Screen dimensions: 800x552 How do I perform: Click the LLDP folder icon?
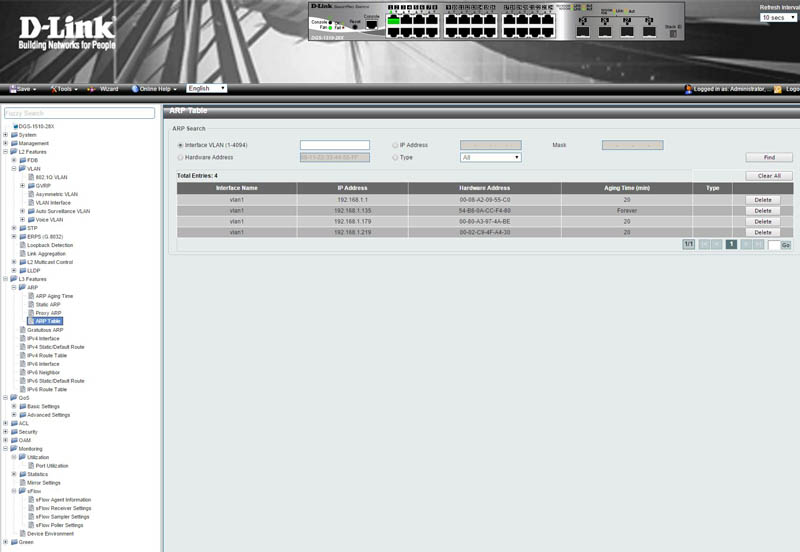(22, 270)
